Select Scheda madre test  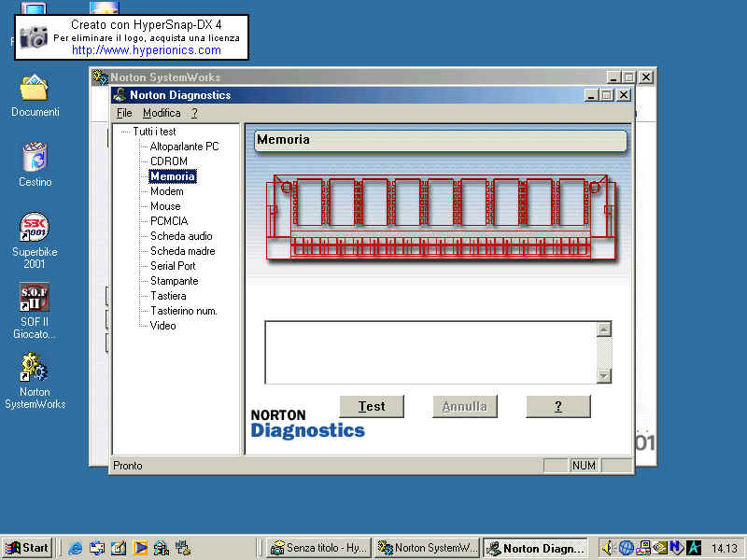[x=182, y=251]
